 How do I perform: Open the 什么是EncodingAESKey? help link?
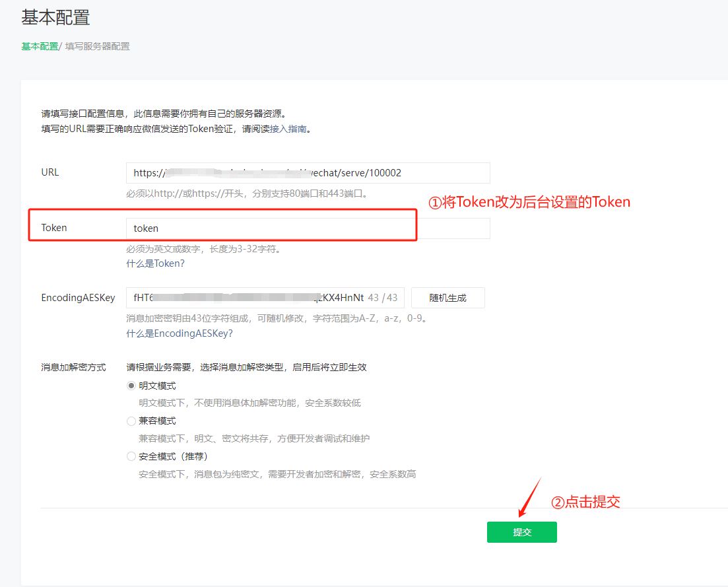(x=179, y=333)
